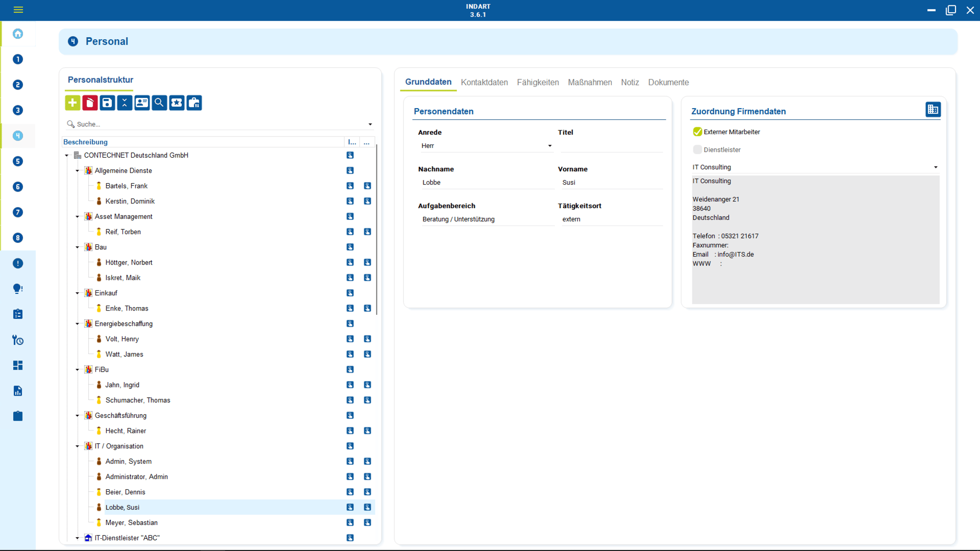Collapse the Allgemeine Dienste tree node
The width and height of the screenshot is (980, 551).
[x=77, y=171]
